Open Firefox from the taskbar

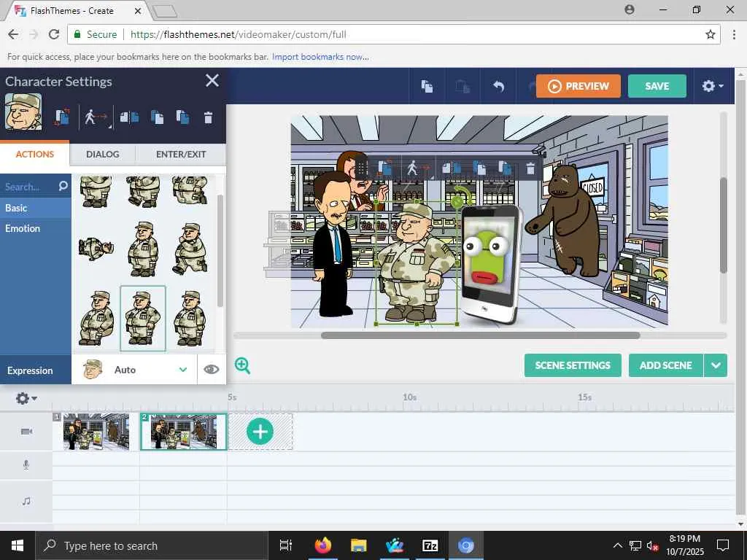pos(322,545)
